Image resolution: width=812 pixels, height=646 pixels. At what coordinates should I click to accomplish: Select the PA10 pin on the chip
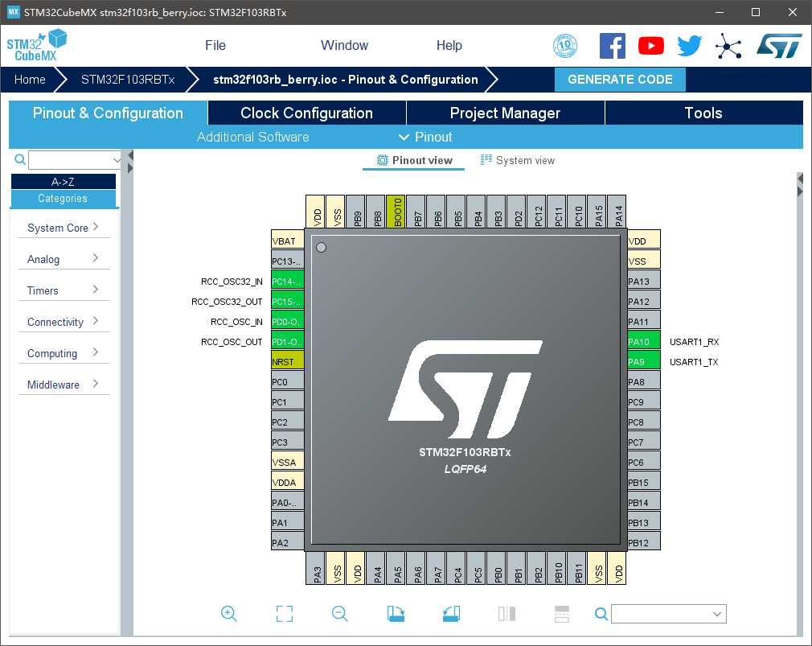pyautogui.click(x=644, y=341)
